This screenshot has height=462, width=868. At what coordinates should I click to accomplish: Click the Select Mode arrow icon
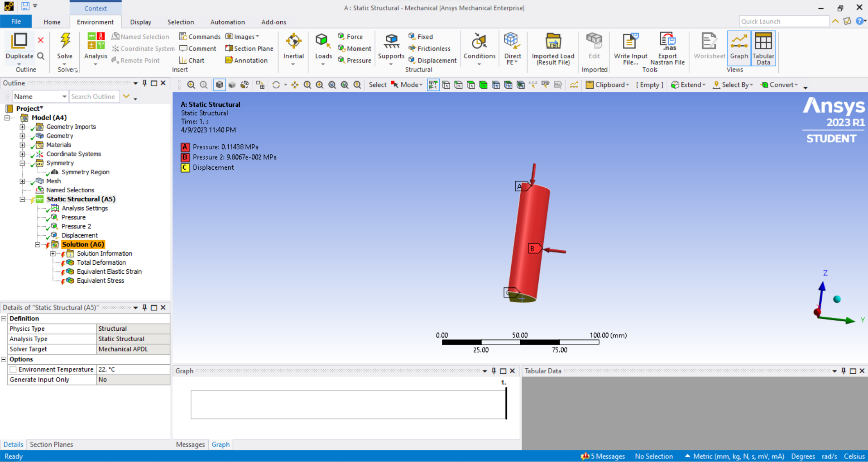tap(395, 85)
